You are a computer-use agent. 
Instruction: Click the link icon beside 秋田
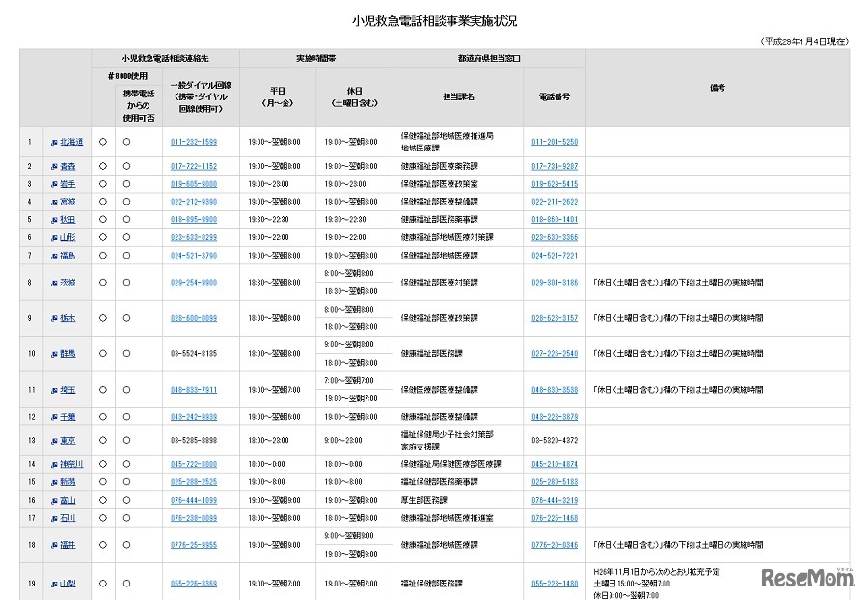(x=54, y=220)
